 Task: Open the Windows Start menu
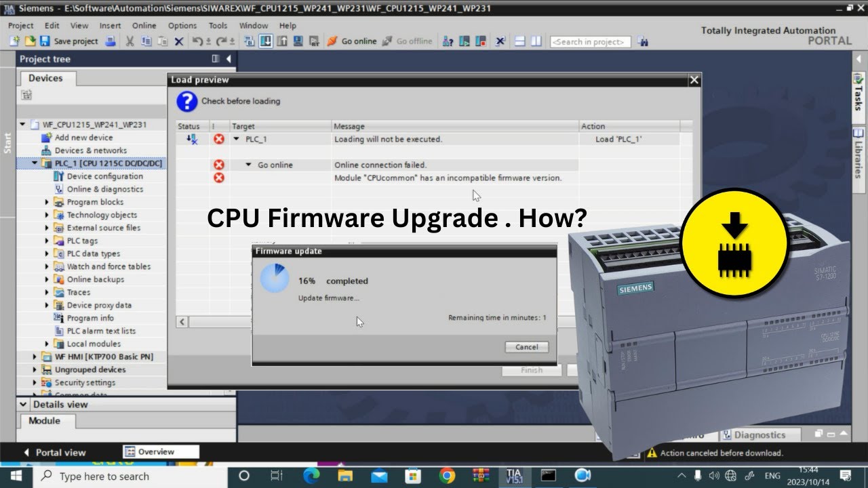coord(16,476)
